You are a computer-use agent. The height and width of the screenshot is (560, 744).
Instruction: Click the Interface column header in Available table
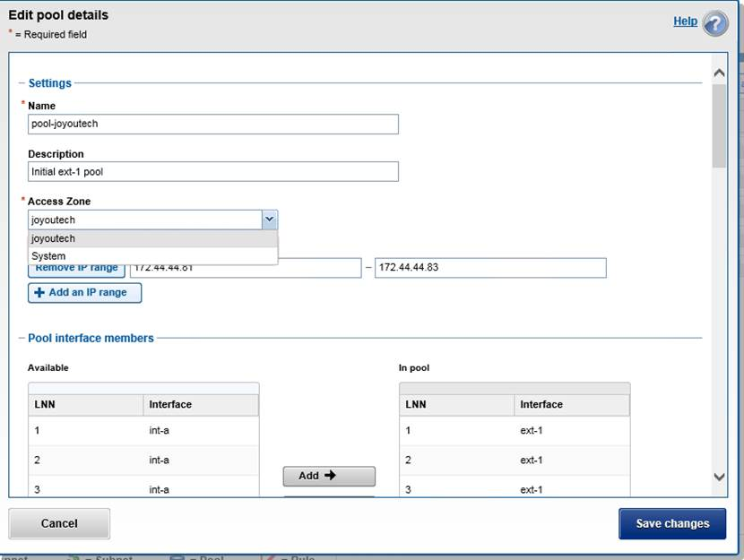(x=200, y=405)
